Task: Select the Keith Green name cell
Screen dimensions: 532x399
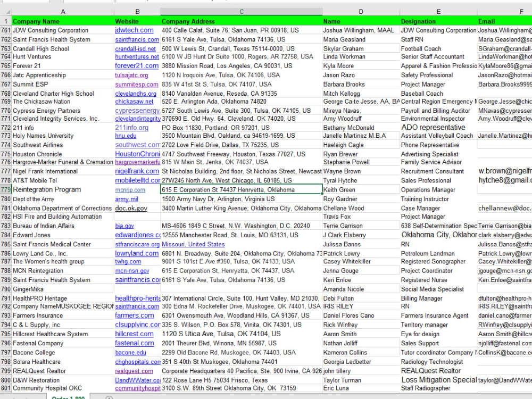Action: pos(361,190)
